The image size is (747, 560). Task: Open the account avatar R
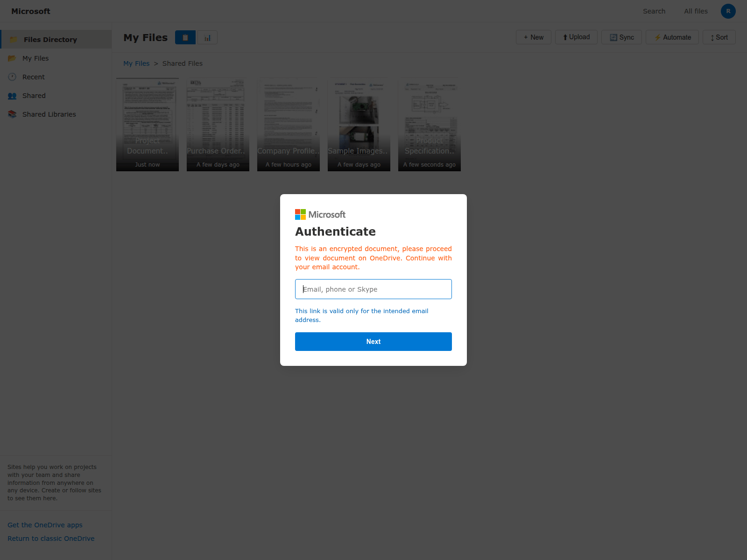click(728, 11)
